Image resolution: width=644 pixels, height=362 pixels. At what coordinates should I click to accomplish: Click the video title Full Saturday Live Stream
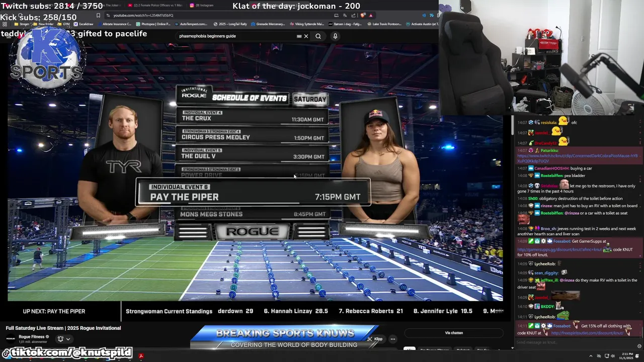[63, 328]
